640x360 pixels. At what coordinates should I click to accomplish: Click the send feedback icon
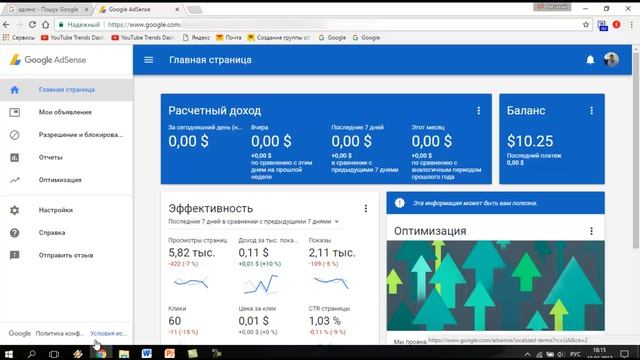tap(15, 255)
